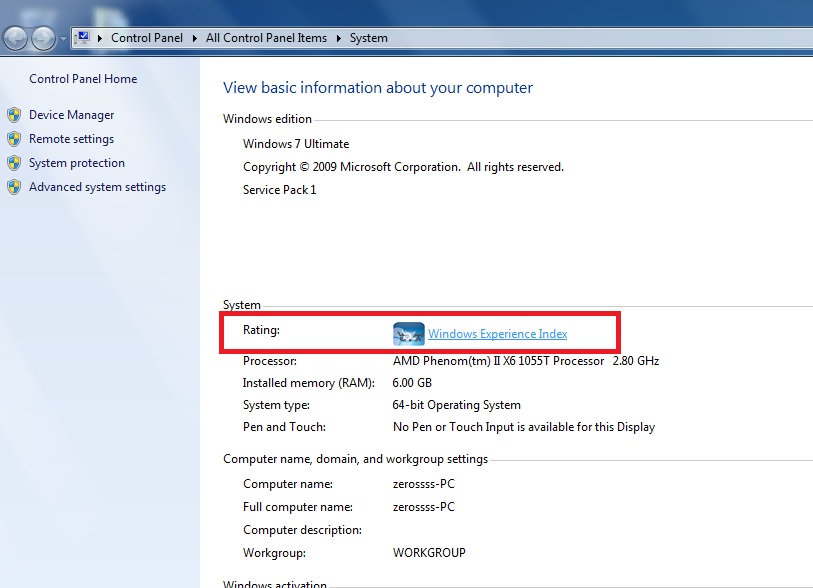The width and height of the screenshot is (813, 588).
Task: Click the 6.00 GB installed memory value
Action: [412, 383]
